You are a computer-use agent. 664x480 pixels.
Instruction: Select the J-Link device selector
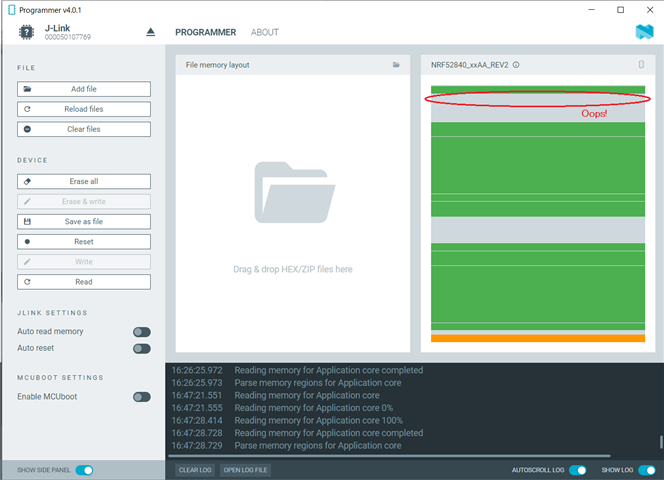pos(85,32)
